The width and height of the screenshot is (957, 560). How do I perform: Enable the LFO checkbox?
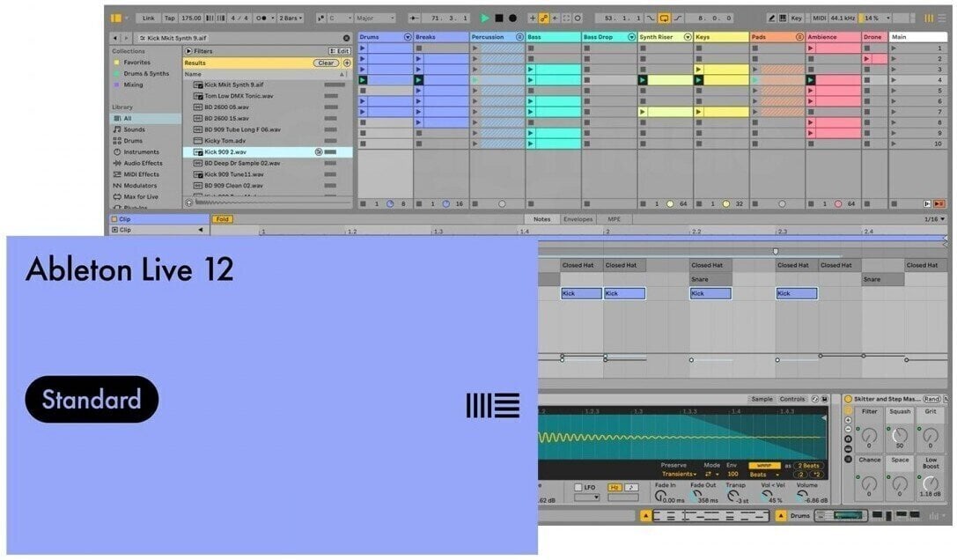[578, 487]
